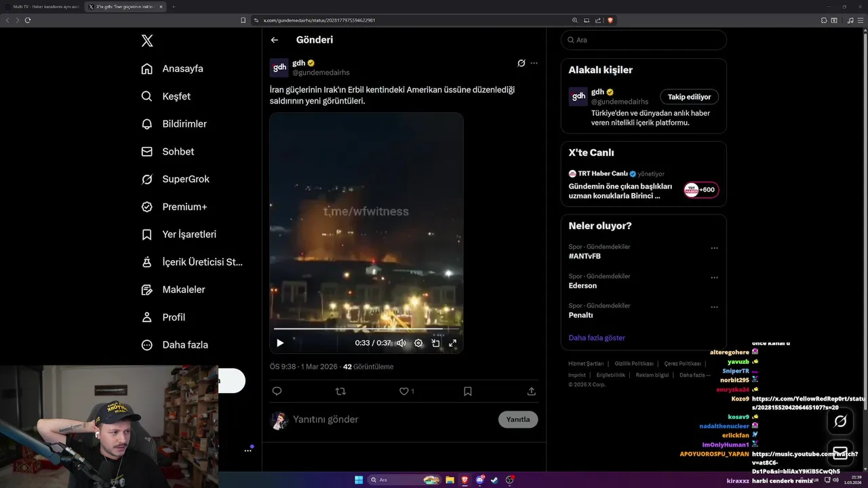Click the browser bookmark icon
Viewport: 868px width, 488px height.
243,20
